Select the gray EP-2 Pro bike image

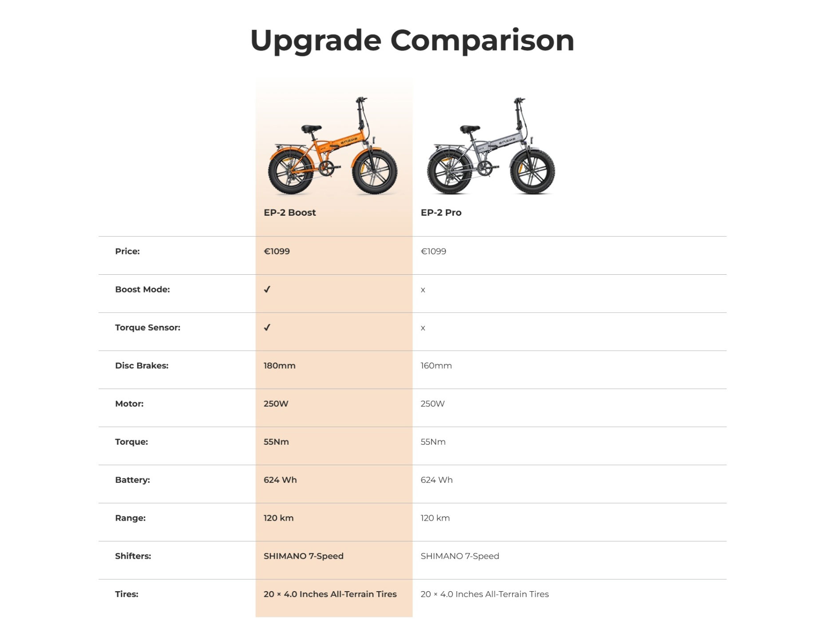[x=491, y=146]
